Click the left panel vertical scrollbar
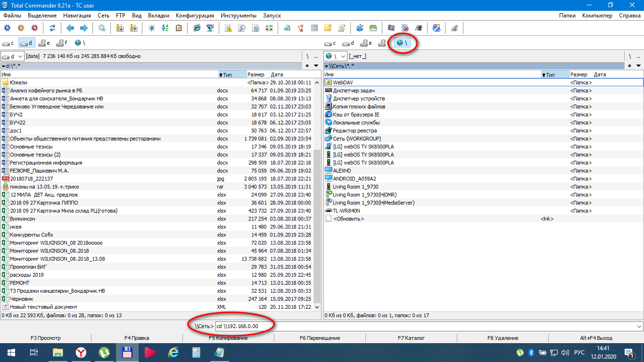Screen dimensions: 644x362 click(x=317, y=195)
